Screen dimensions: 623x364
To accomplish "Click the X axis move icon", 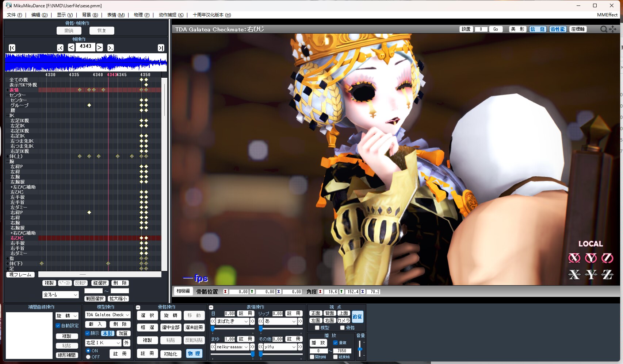I will click(x=574, y=275).
